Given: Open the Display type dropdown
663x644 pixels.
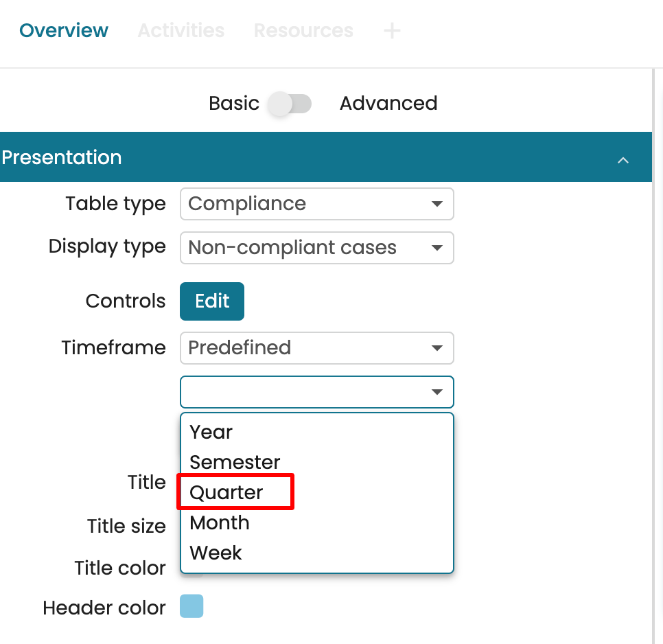Looking at the screenshot, I should 316,247.
